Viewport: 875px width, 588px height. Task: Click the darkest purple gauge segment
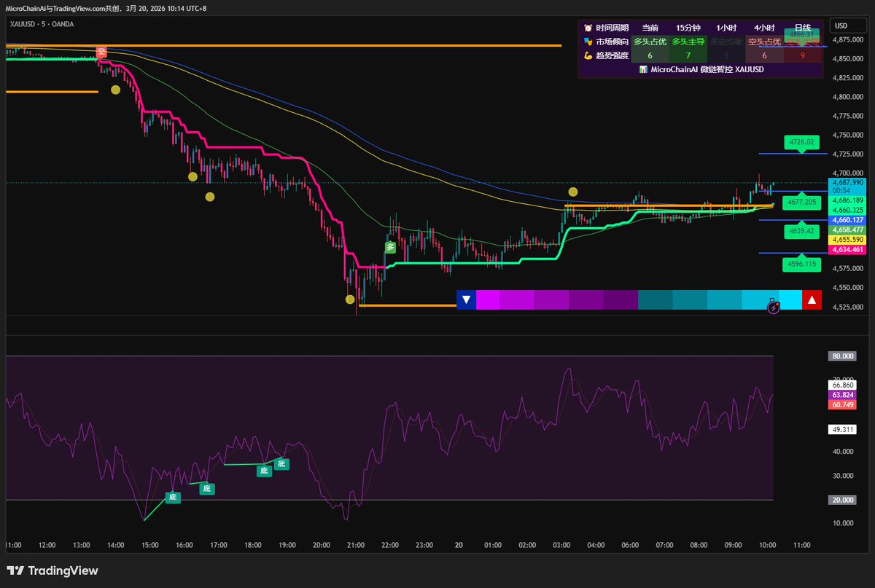620,299
